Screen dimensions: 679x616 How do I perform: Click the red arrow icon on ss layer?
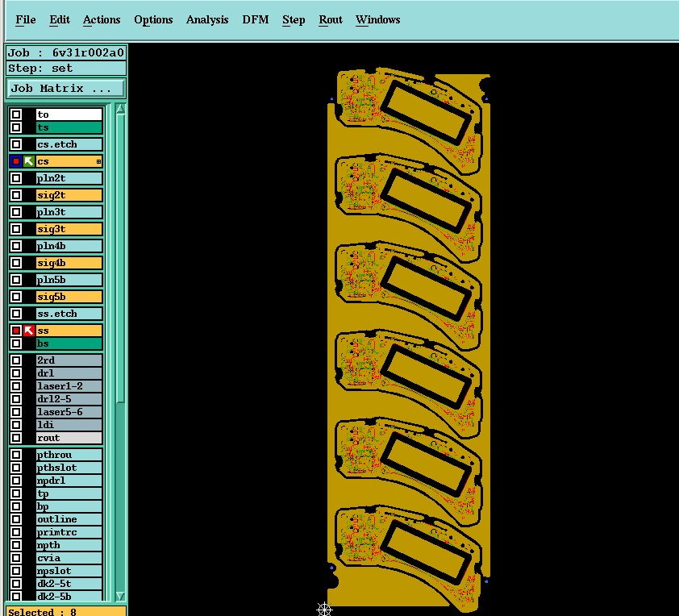28,331
